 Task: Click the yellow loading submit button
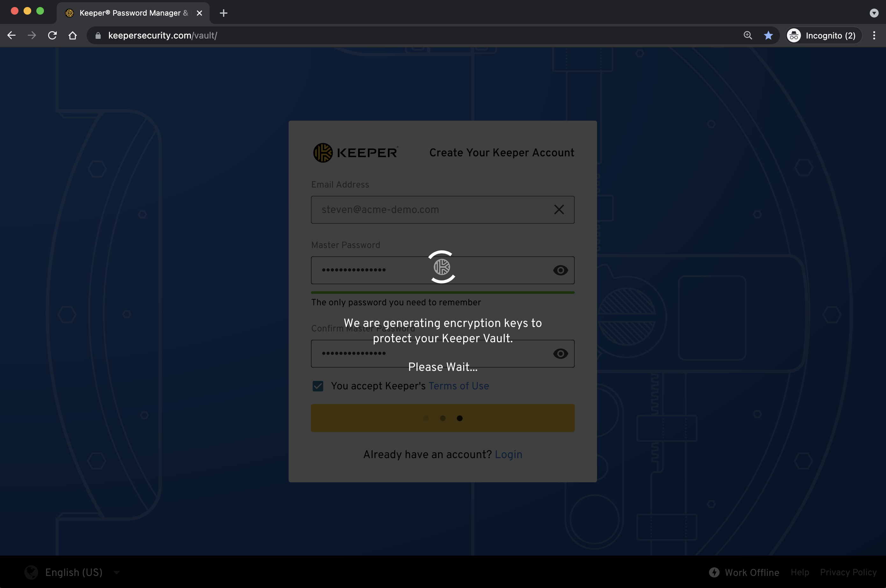click(443, 418)
